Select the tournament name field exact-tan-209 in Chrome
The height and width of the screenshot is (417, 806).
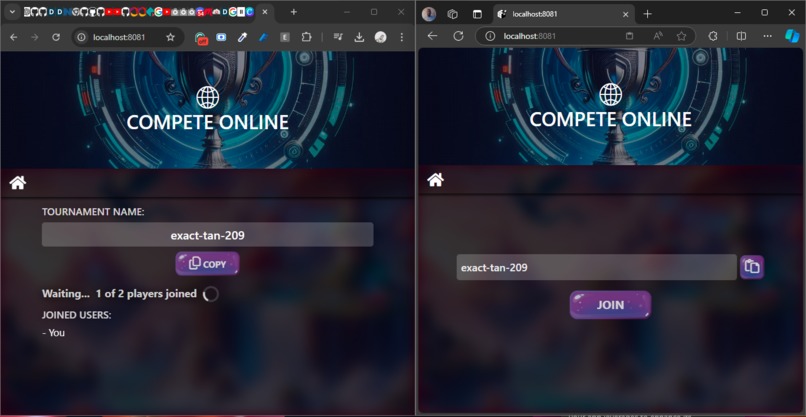208,235
